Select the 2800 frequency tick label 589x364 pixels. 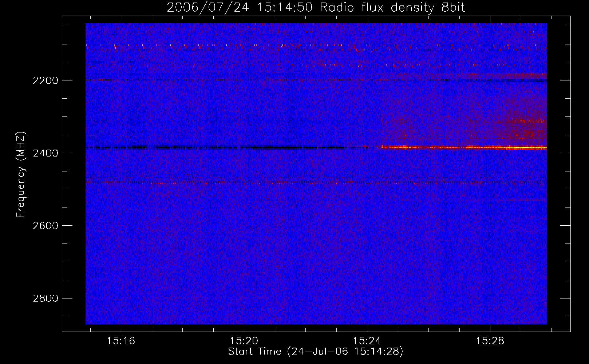click(46, 298)
